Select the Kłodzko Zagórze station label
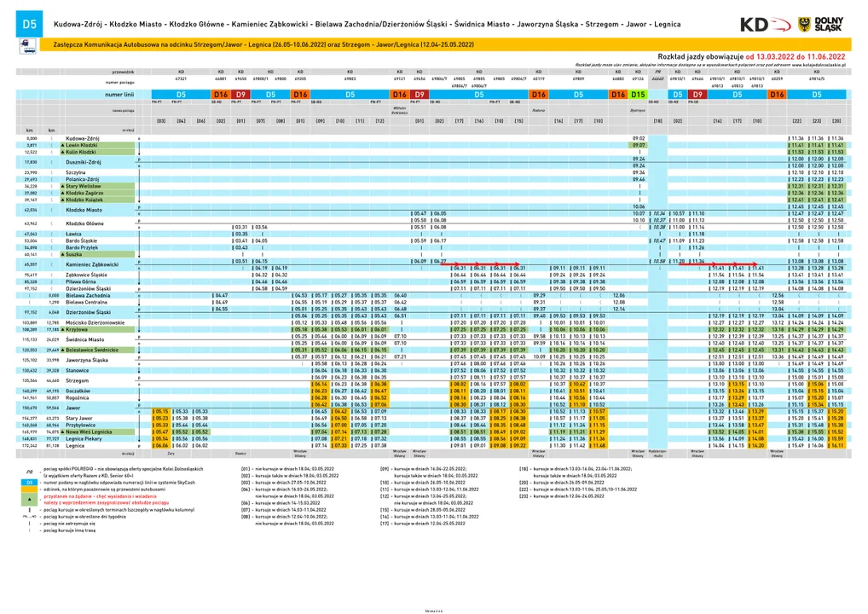The width and height of the screenshot is (868, 614). point(84,194)
